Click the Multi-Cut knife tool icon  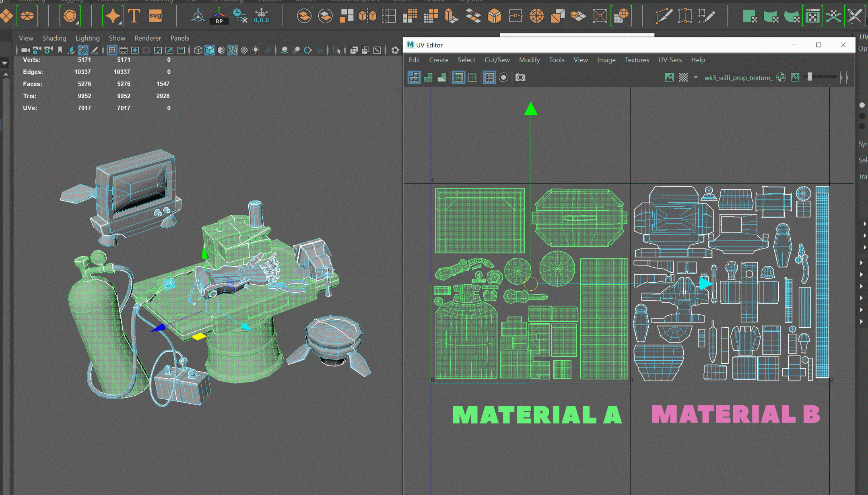664,16
